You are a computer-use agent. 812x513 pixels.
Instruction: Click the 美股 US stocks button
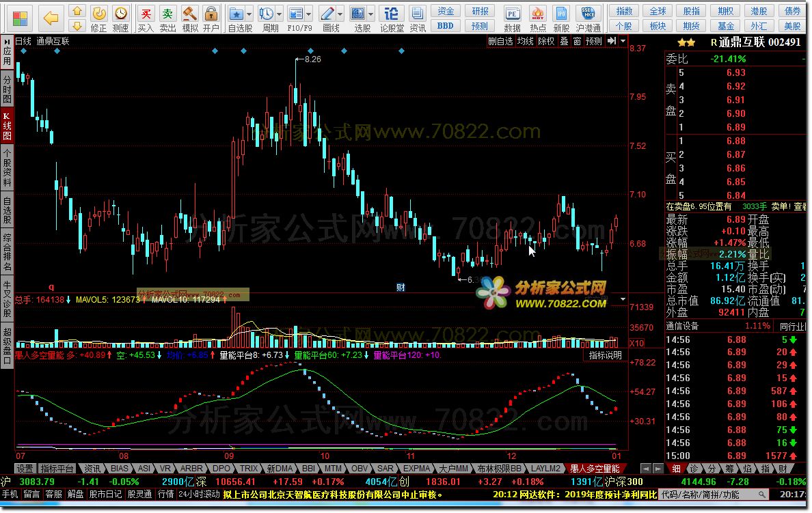(793, 26)
